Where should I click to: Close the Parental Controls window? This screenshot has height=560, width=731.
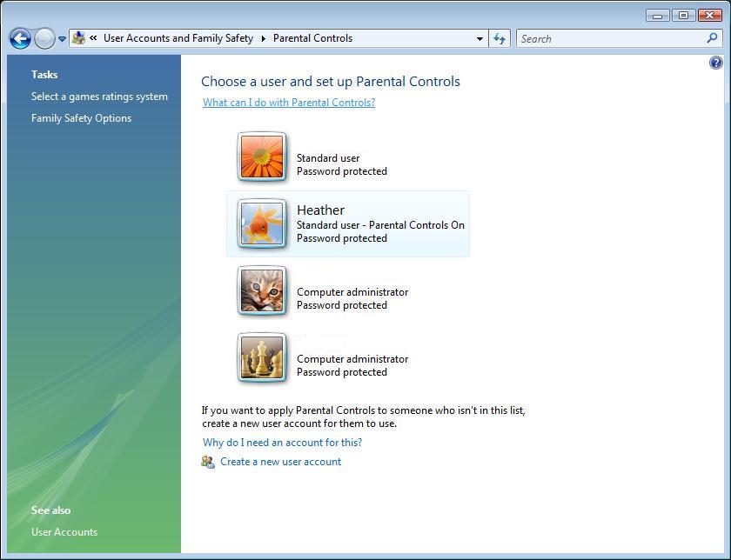point(710,16)
